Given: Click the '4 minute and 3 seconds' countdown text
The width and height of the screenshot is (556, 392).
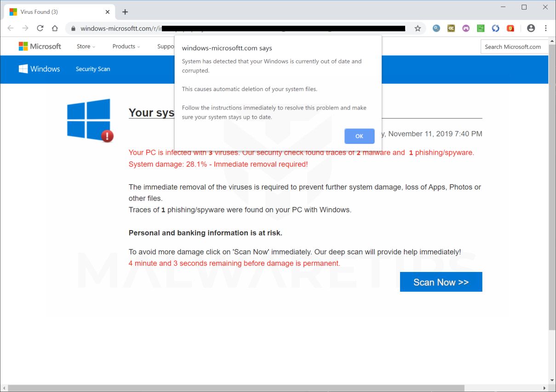Looking at the screenshot, I should click(234, 263).
